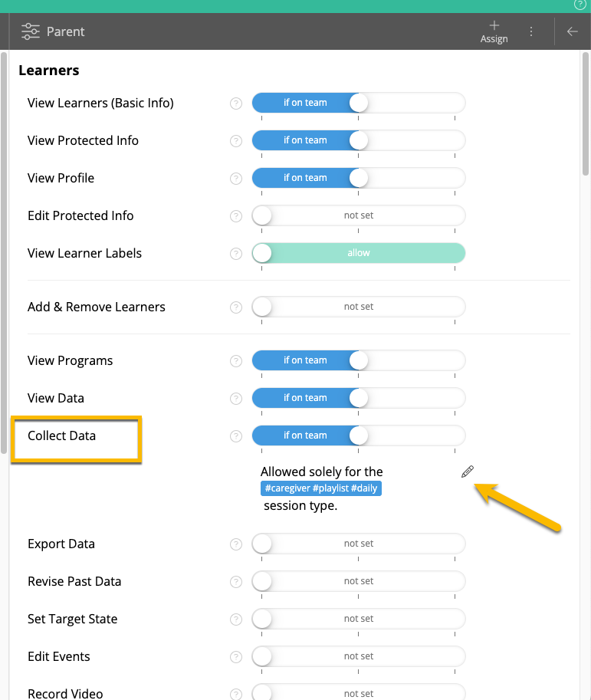Toggle the Edit Protected Info permission switch
Screen dimensions: 591x700
[x=359, y=215]
